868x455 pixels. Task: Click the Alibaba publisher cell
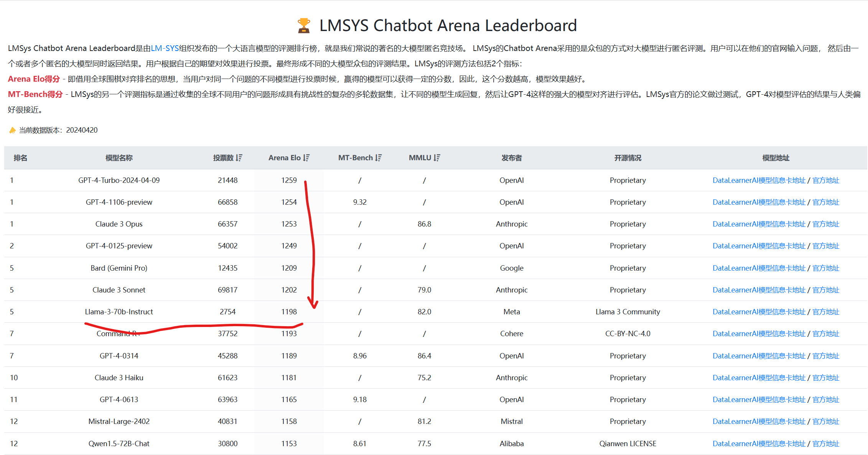point(512,444)
